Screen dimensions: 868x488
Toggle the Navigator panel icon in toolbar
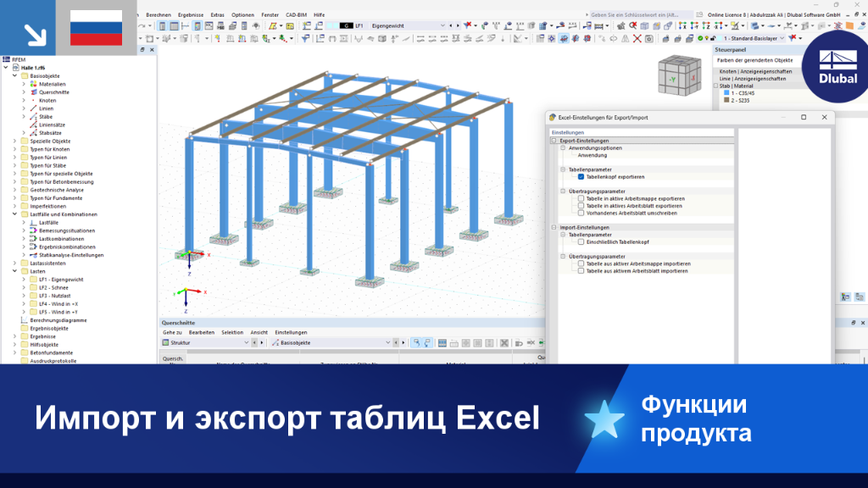pyautogui.click(x=162, y=26)
